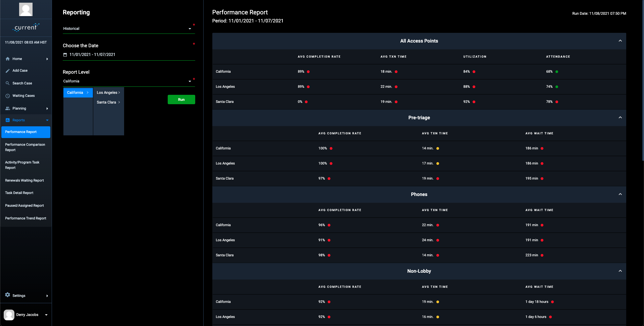Image resolution: width=644 pixels, height=326 pixels.
Task: Open Performance Trend Report
Action: (x=26, y=218)
